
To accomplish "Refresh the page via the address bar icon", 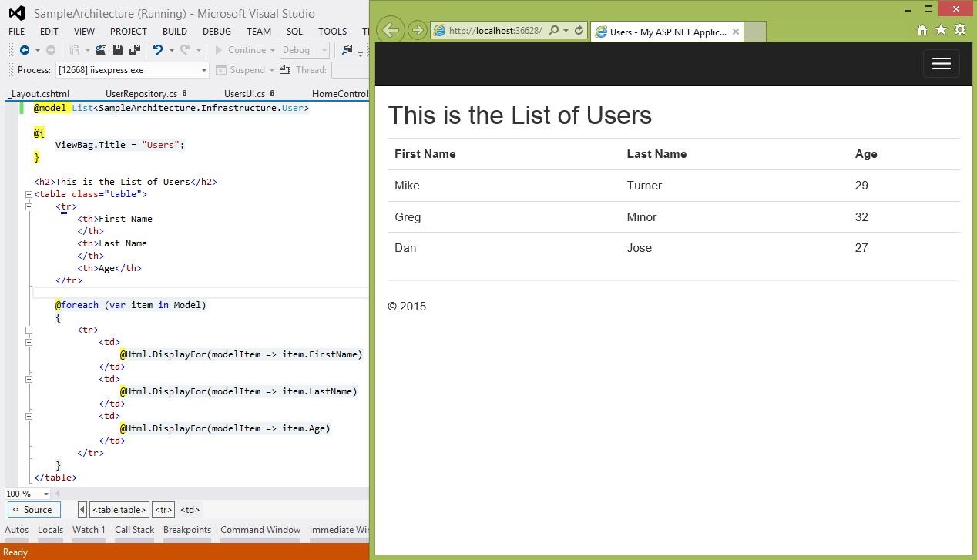I will 578,30.
